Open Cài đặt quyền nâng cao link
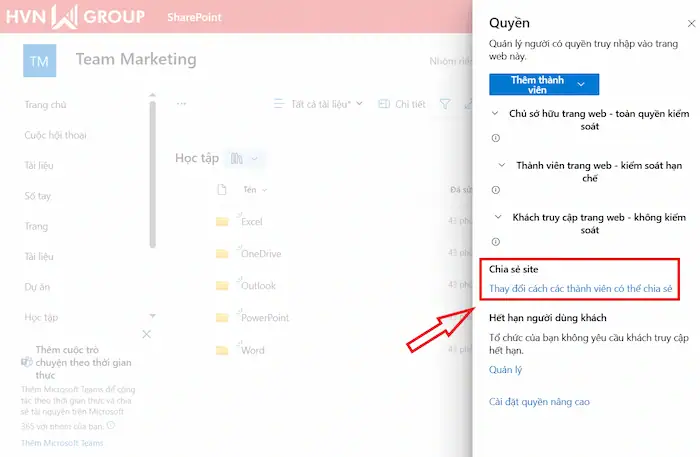 pos(539,402)
